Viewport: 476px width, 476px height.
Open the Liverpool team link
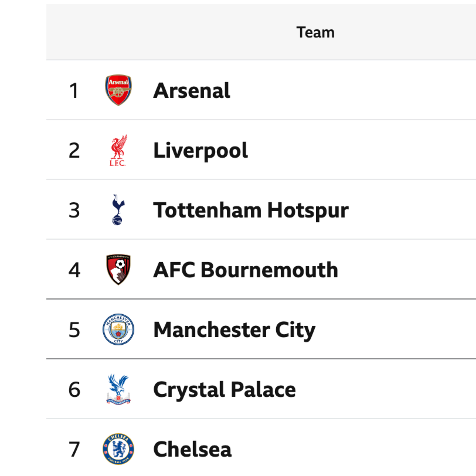200,151
